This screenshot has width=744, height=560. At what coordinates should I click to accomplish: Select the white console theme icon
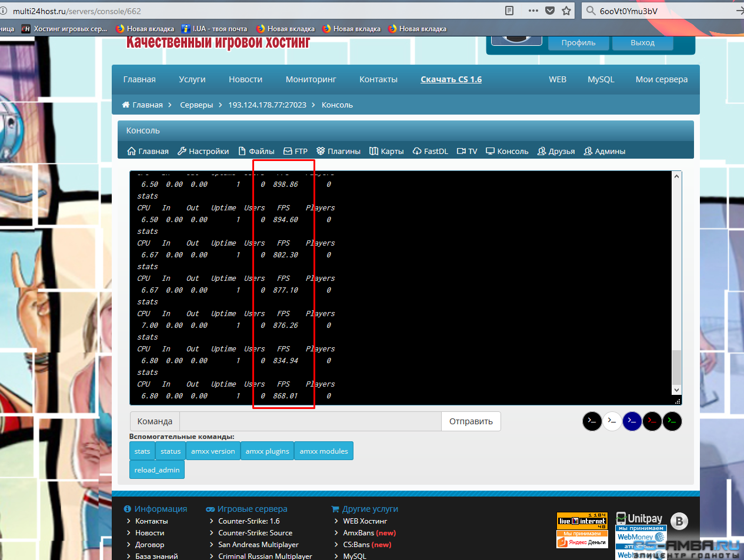612,421
